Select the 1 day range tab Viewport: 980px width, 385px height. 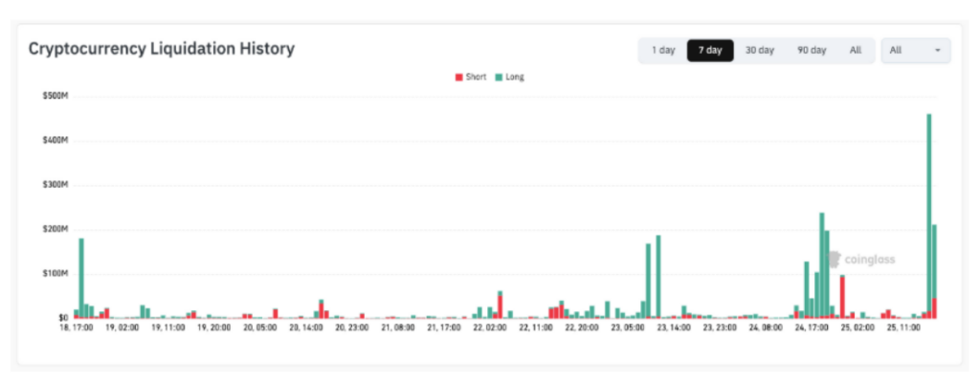662,51
